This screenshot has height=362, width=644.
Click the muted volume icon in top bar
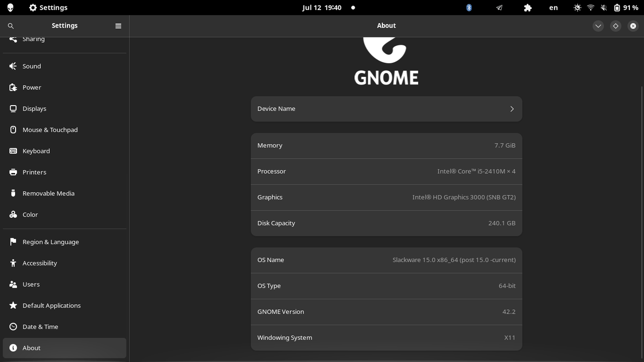(x=604, y=8)
